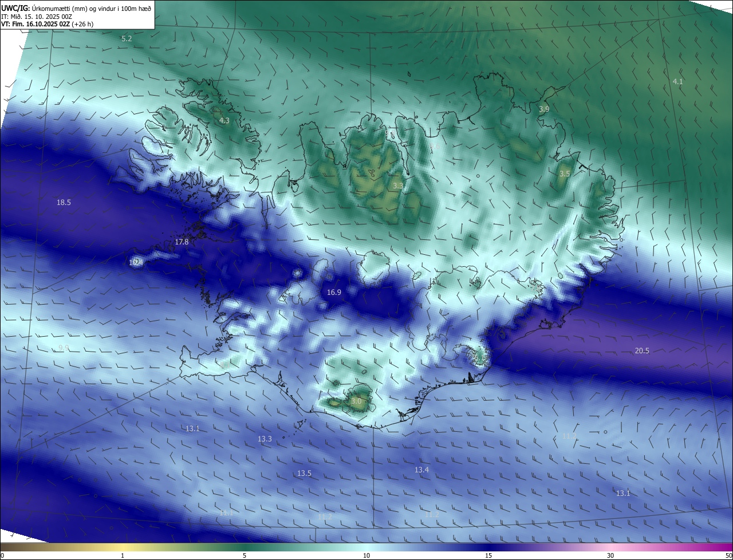Click the colorbar tick label 50
733x560 pixels.
[x=728, y=555]
